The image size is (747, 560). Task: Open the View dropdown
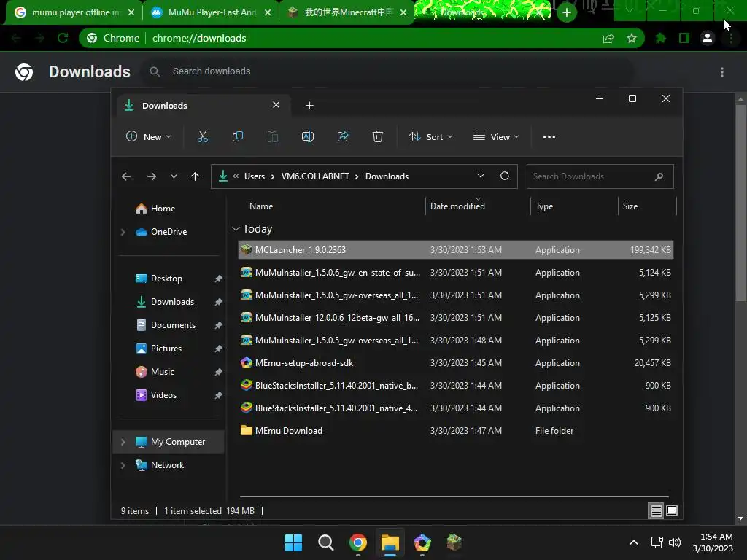[496, 136]
